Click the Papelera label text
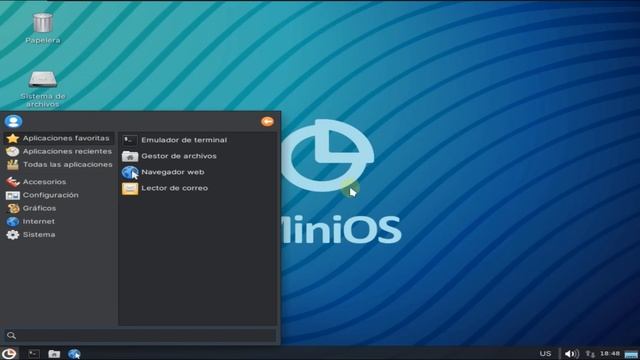The image size is (640, 360). [x=42, y=40]
